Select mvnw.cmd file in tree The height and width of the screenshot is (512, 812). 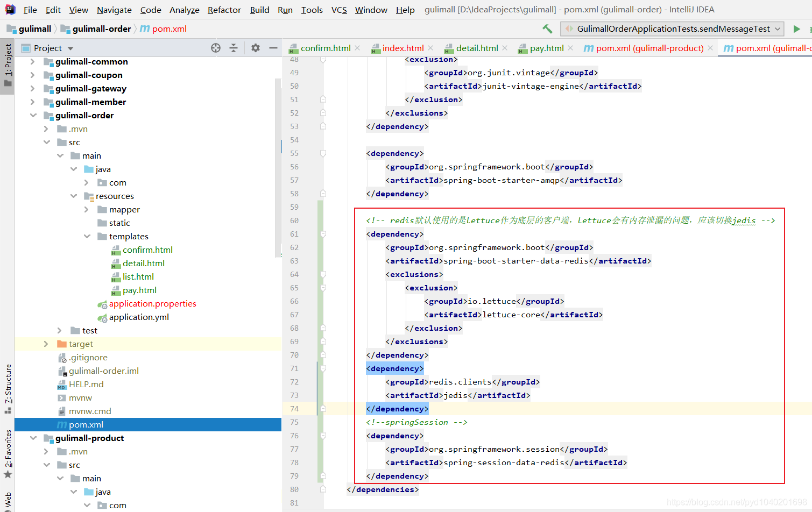pyautogui.click(x=90, y=411)
